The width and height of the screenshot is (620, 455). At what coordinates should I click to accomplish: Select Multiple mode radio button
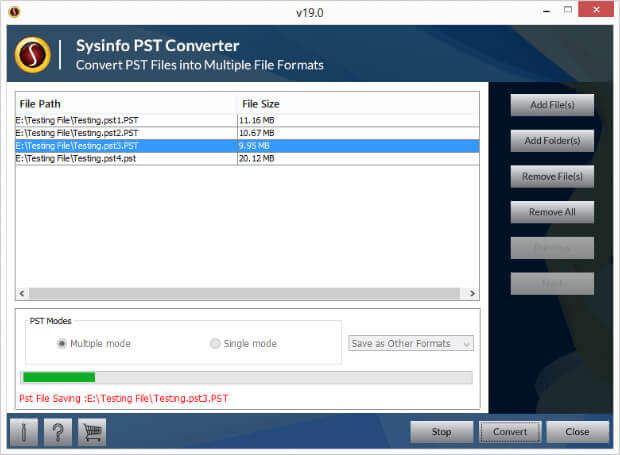pyautogui.click(x=62, y=344)
